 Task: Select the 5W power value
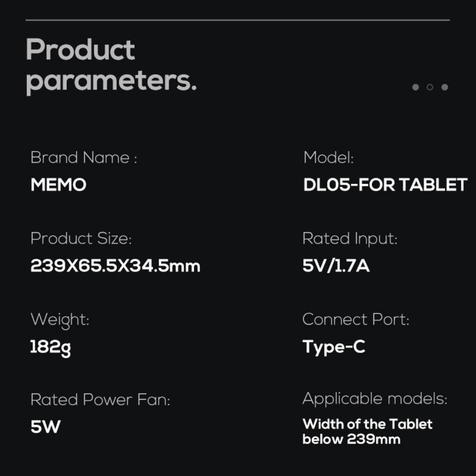coord(46,427)
